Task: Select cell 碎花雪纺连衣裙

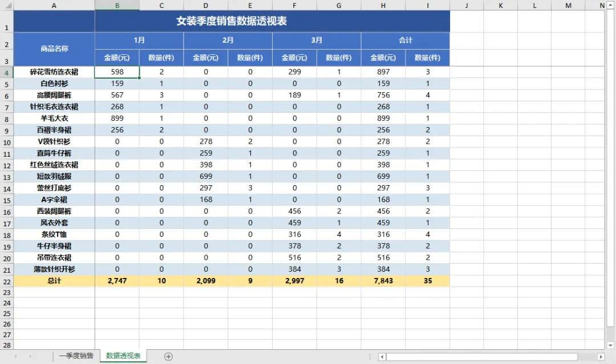Action: tap(54, 72)
